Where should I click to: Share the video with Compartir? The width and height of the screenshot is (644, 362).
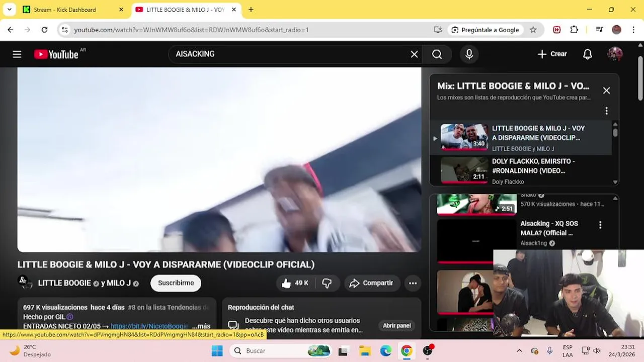(x=372, y=283)
